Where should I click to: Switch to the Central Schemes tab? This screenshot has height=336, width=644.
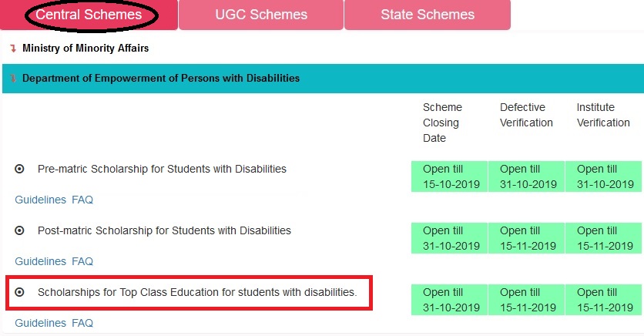click(89, 15)
